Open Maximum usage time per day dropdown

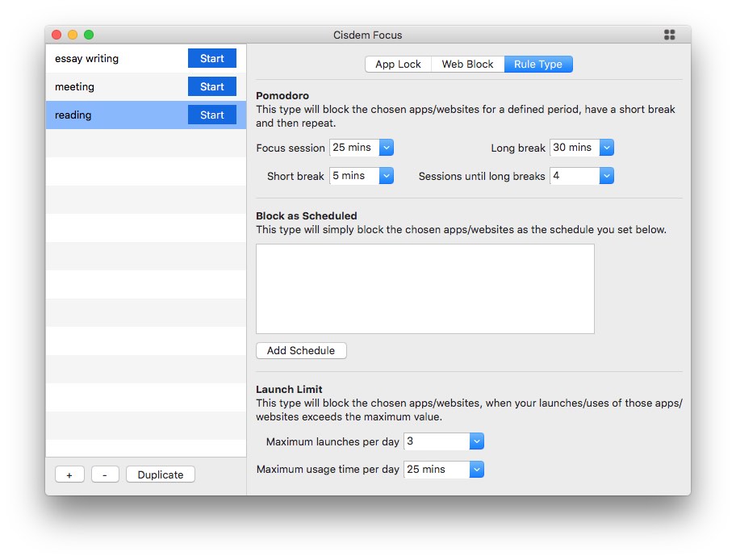pyautogui.click(x=476, y=470)
